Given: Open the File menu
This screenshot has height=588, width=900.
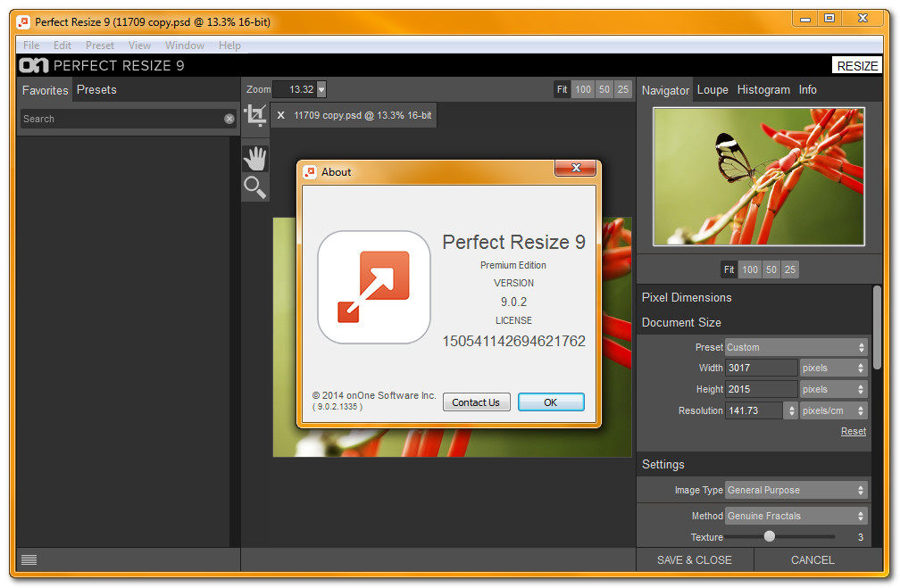Looking at the screenshot, I should coord(31,46).
